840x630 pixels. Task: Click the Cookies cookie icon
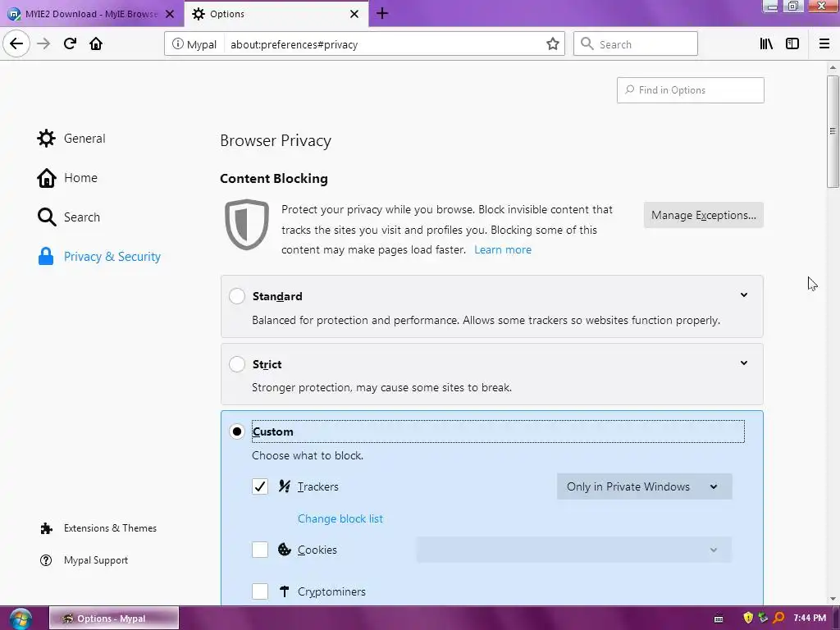(285, 550)
